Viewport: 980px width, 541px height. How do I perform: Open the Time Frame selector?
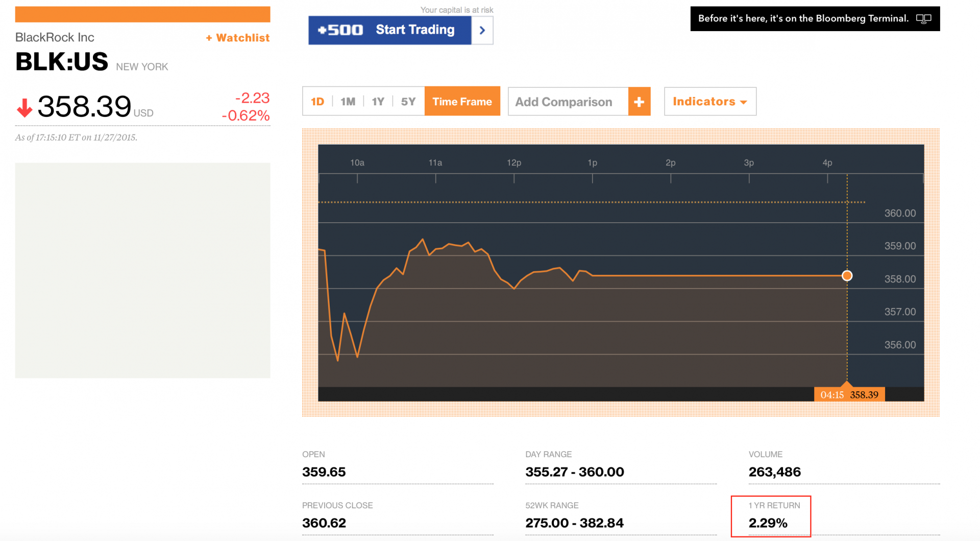pyautogui.click(x=462, y=102)
